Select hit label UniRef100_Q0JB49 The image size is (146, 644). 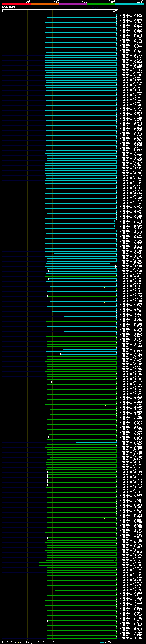pyautogui.click(x=131, y=45)
